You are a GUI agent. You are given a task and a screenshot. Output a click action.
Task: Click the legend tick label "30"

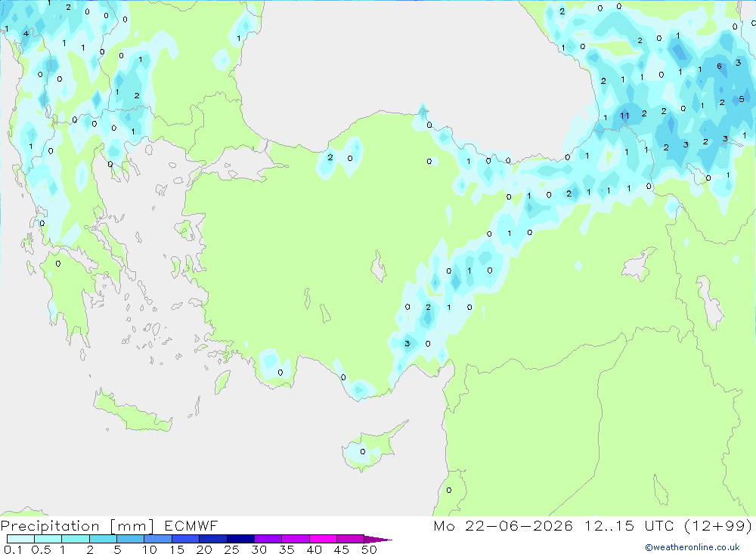tap(259, 549)
